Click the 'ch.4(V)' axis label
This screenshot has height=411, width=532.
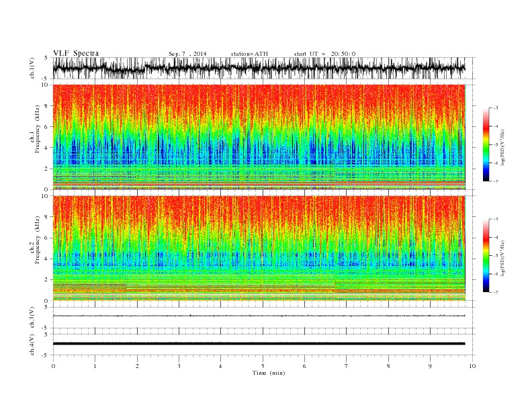tap(32, 345)
